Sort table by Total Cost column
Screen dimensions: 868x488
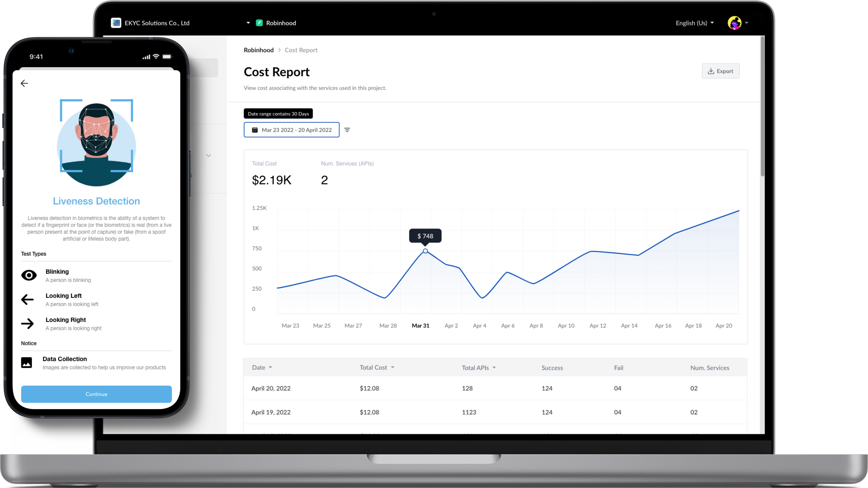(x=376, y=367)
